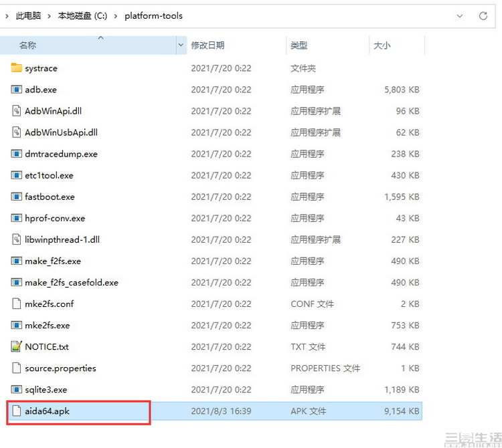Expand the chevron before 此电脑
502x448 pixels.
click(7, 16)
